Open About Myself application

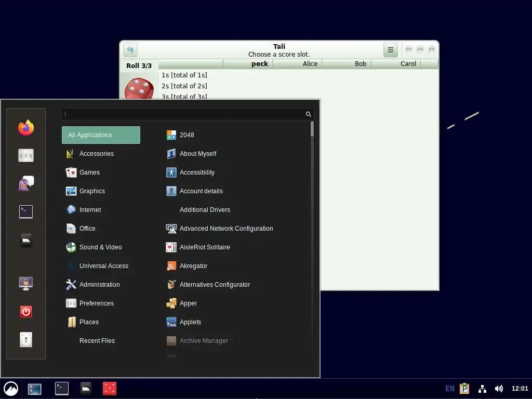pos(191,154)
